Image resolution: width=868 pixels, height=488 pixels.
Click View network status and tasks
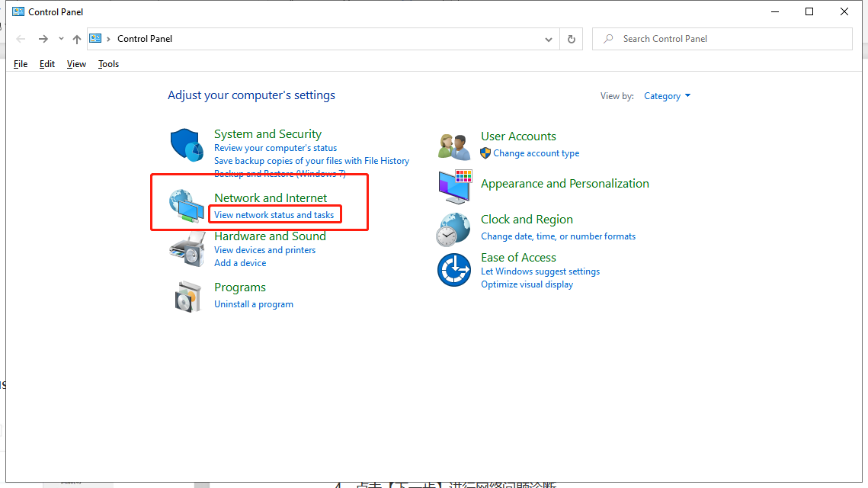tap(274, 215)
